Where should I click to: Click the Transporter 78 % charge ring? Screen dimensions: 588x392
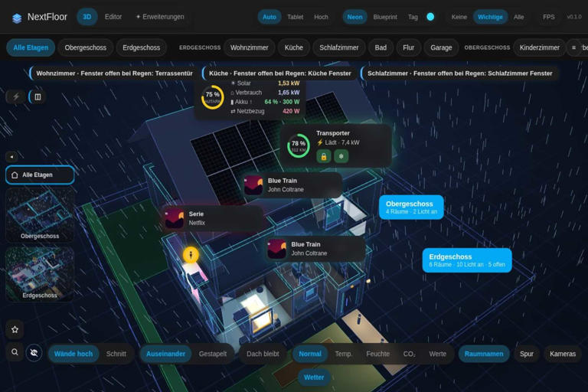[299, 146]
